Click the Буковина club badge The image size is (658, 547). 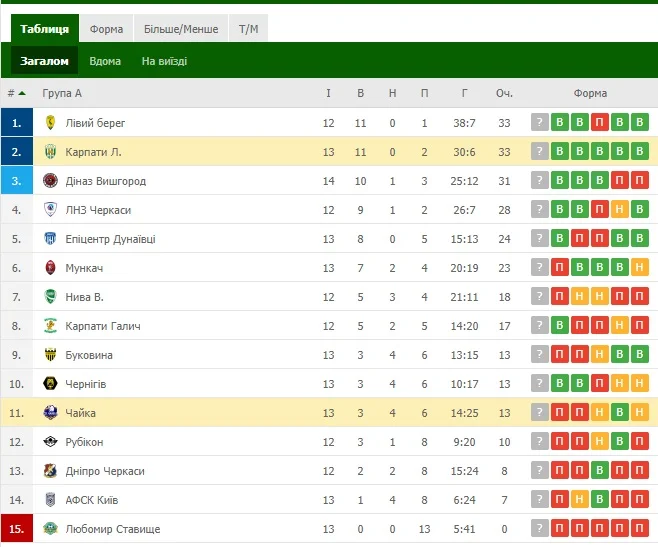coord(50,355)
